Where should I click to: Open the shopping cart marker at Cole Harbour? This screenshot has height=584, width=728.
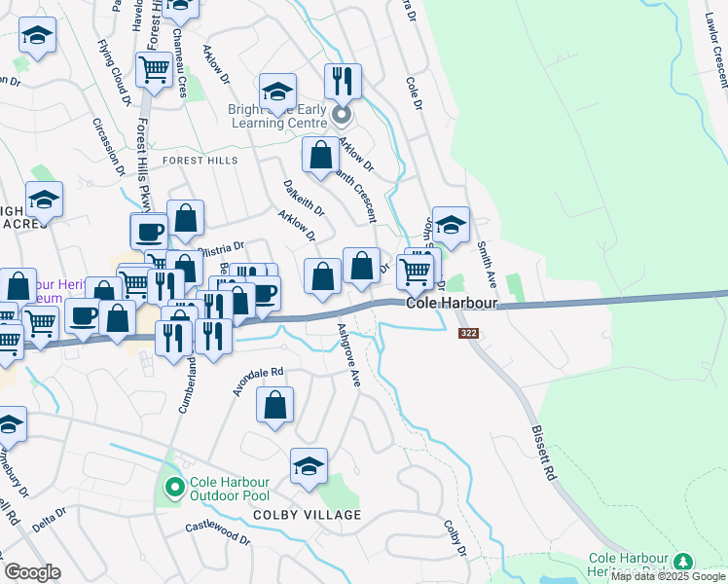[415, 274]
